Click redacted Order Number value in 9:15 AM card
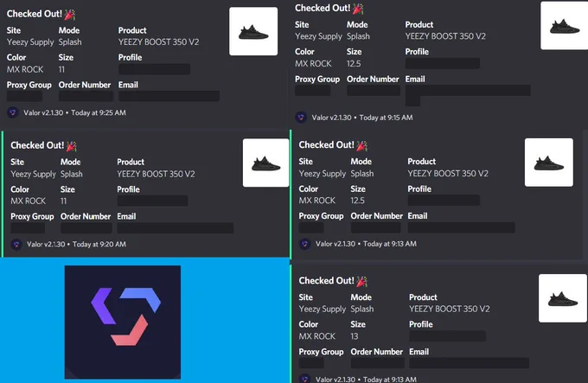This screenshot has width=588, height=383. [374, 90]
